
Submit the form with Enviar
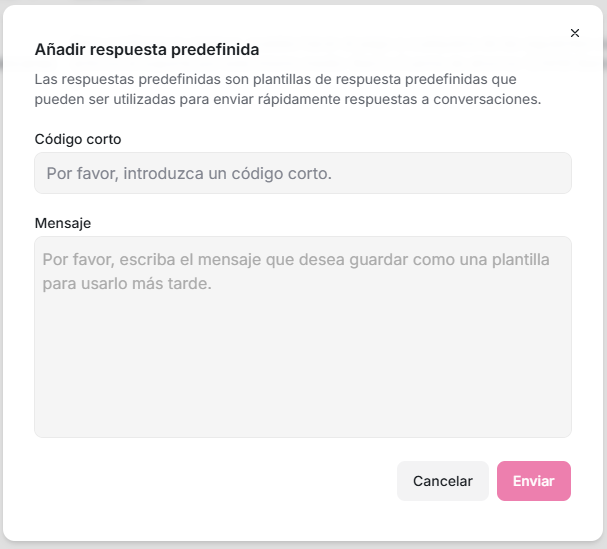(x=533, y=481)
